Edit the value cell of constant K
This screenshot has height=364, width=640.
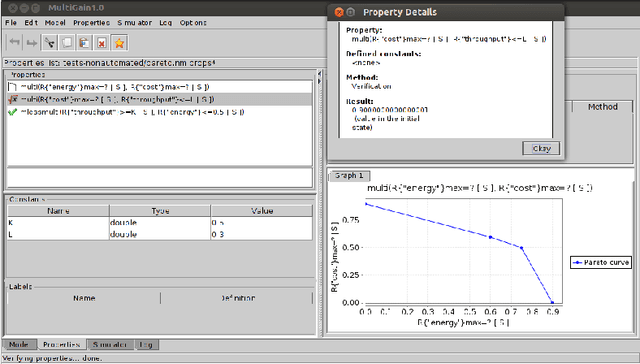click(x=262, y=222)
